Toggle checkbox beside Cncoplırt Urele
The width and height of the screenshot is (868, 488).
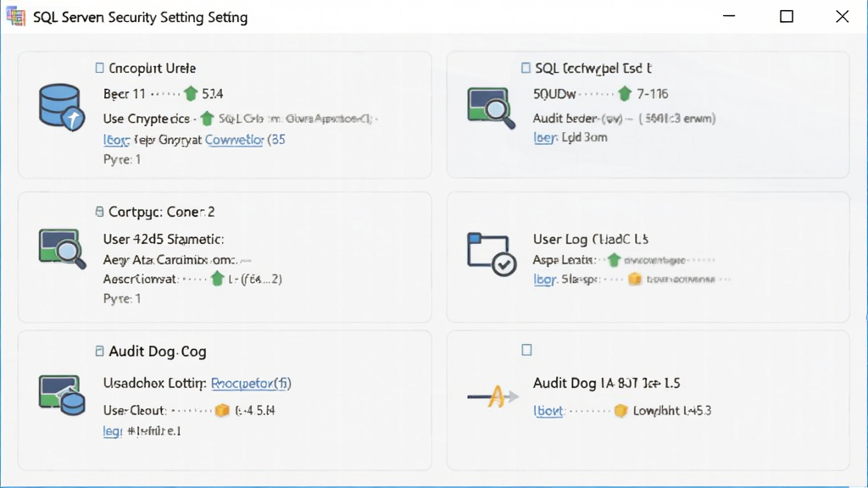[x=100, y=68]
